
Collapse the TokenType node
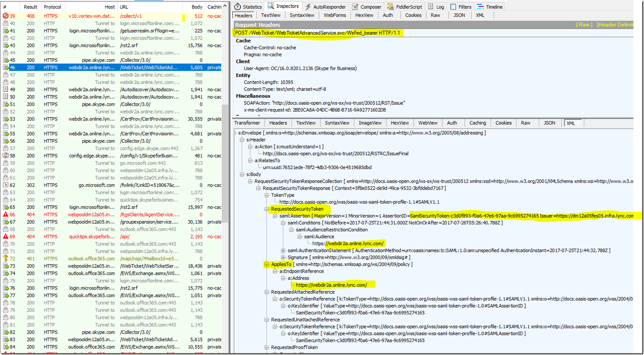click(x=267, y=195)
